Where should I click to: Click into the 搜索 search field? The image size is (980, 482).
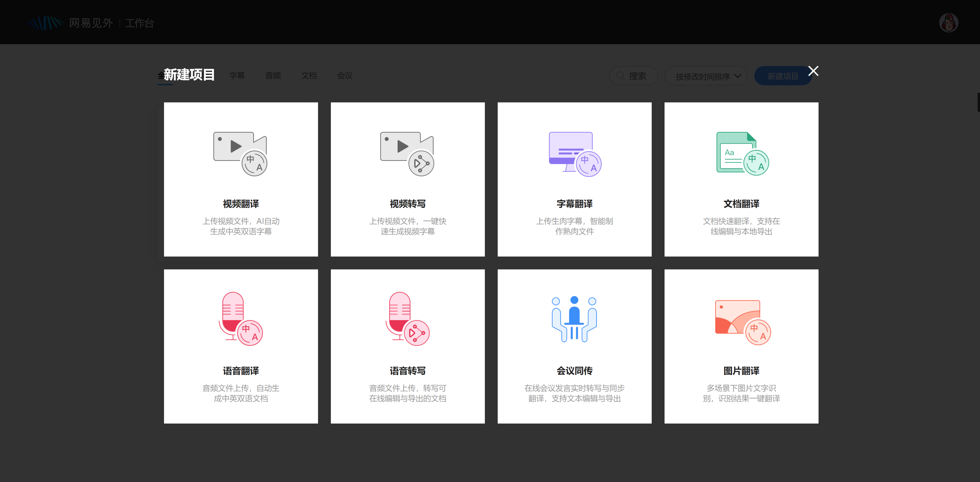click(633, 76)
